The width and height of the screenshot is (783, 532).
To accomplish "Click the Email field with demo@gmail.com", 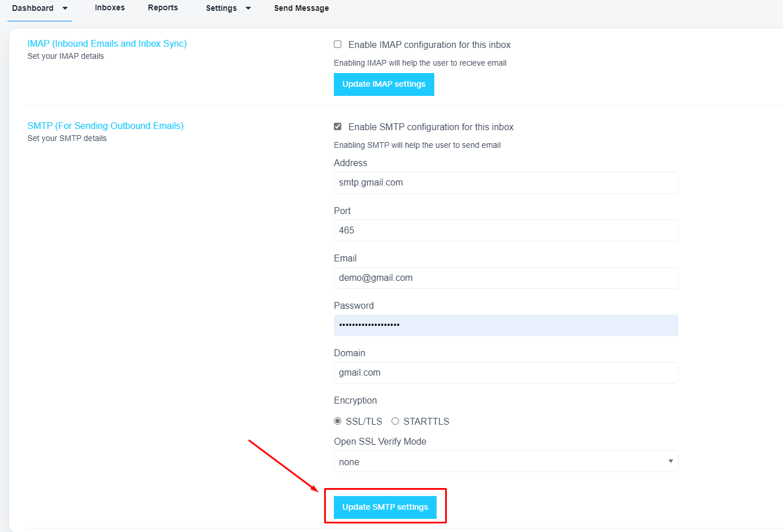I will point(506,278).
